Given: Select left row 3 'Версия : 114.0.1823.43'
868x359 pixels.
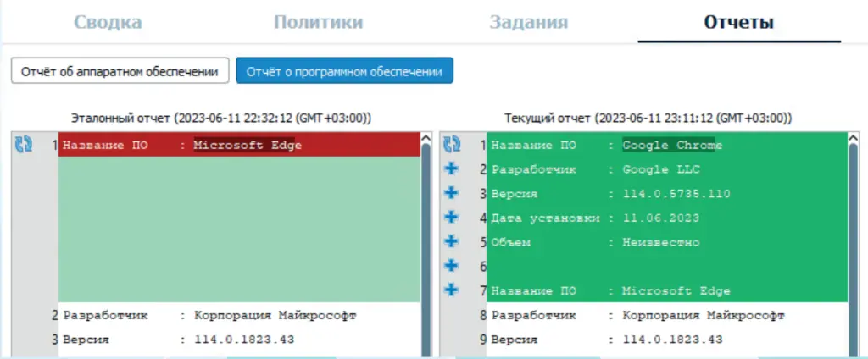Looking at the screenshot, I should tap(239, 339).
